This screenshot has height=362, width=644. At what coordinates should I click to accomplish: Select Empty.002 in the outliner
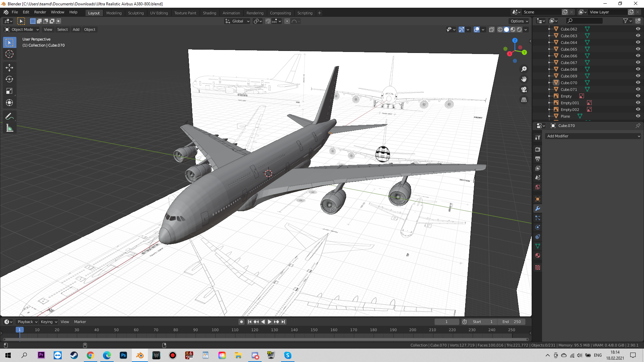(570, 109)
